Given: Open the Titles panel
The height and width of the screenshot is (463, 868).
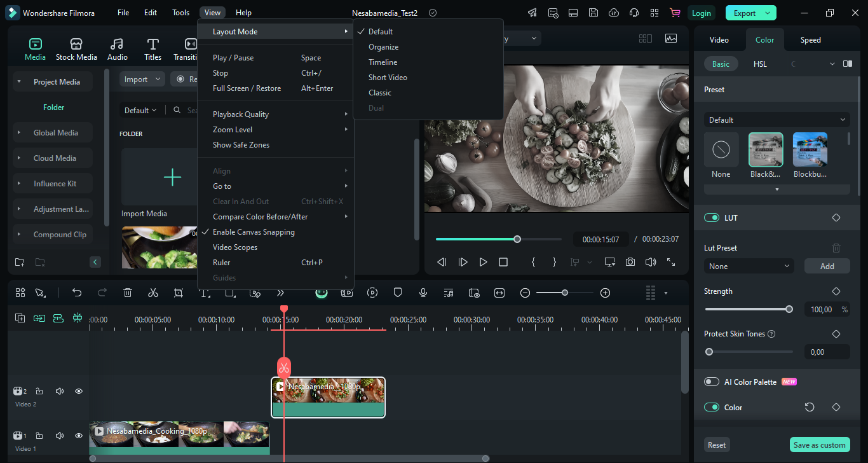Looking at the screenshot, I should pyautogui.click(x=153, y=49).
